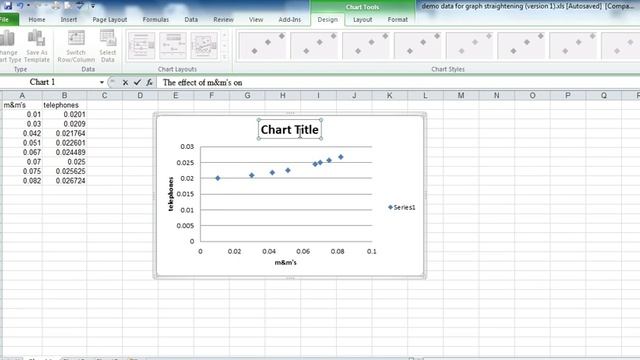Switch to Chart Tools Format tab
640x360 pixels.
click(x=398, y=20)
